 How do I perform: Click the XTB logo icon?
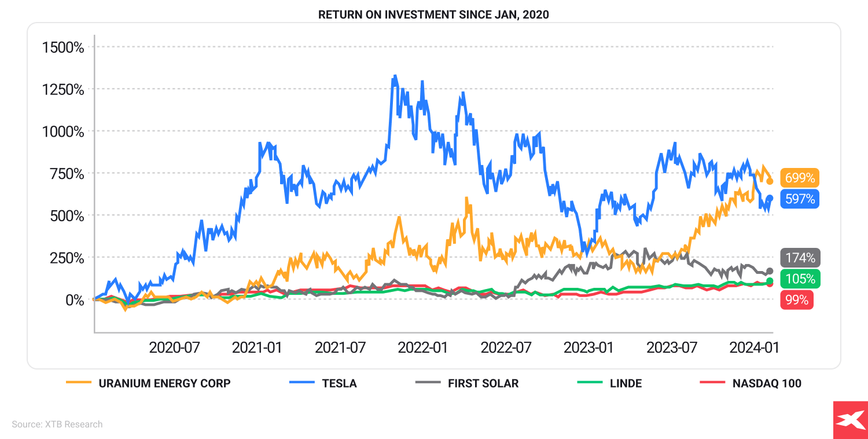point(850,420)
